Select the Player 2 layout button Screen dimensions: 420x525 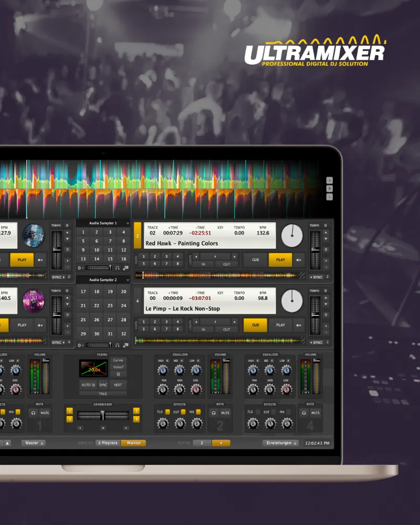coord(202,443)
